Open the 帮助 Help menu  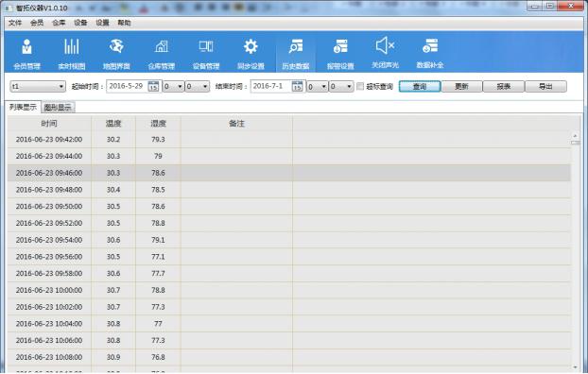[124, 23]
